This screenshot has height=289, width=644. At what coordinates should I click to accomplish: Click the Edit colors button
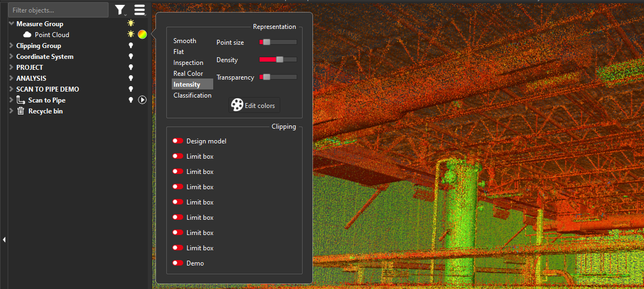pyautogui.click(x=254, y=105)
